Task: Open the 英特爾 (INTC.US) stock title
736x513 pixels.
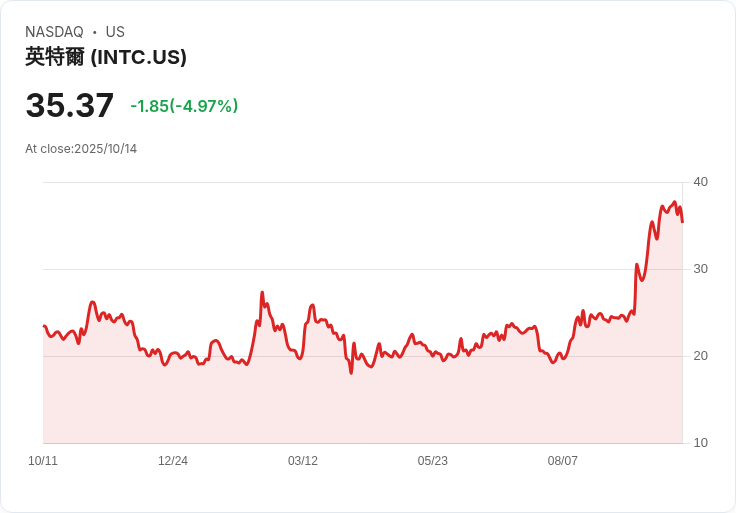Action: 106,57
